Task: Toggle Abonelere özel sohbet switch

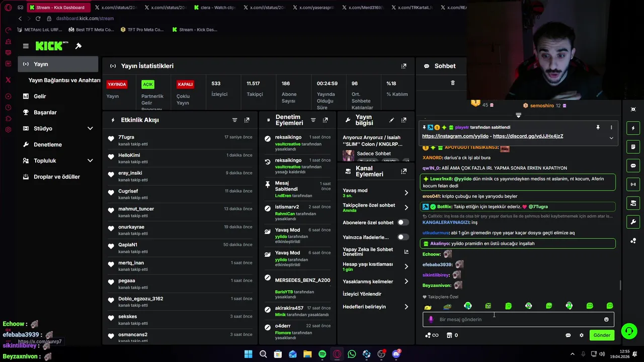Action: click(x=403, y=222)
